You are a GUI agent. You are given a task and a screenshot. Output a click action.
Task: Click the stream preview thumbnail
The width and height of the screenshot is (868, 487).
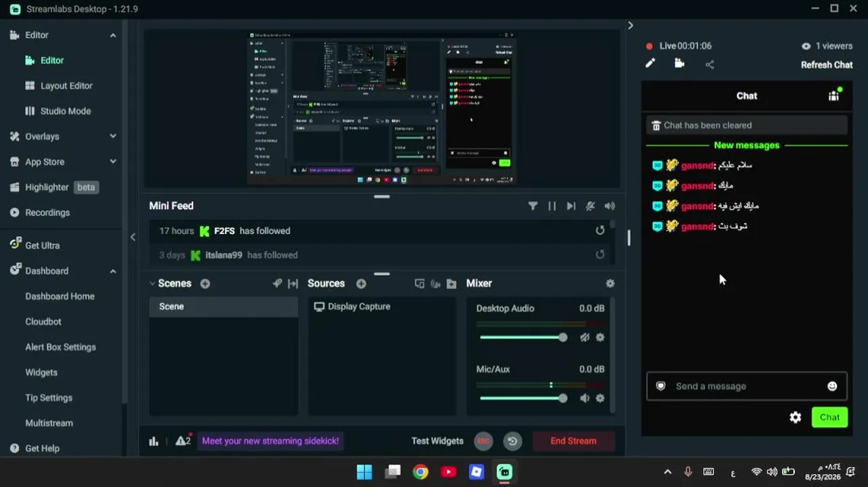(x=382, y=108)
